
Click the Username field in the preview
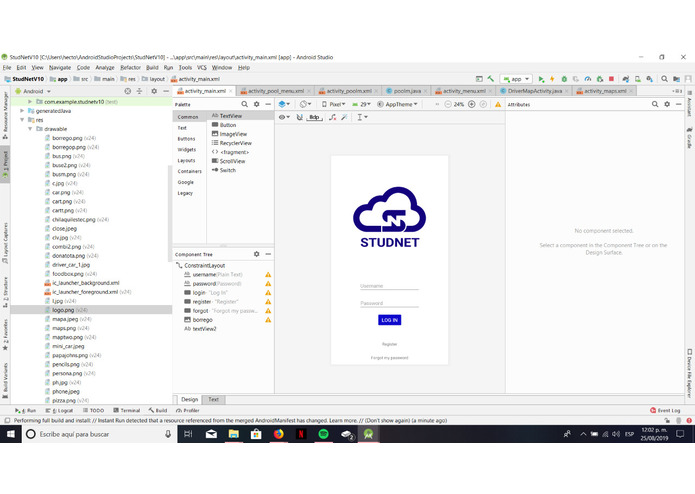pyautogui.click(x=389, y=286)
